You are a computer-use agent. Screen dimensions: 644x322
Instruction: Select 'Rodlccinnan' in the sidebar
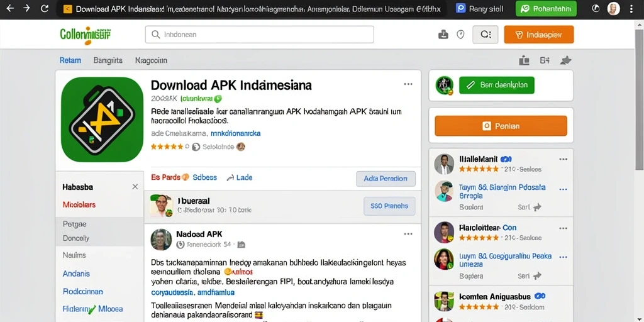pos(82,292)
